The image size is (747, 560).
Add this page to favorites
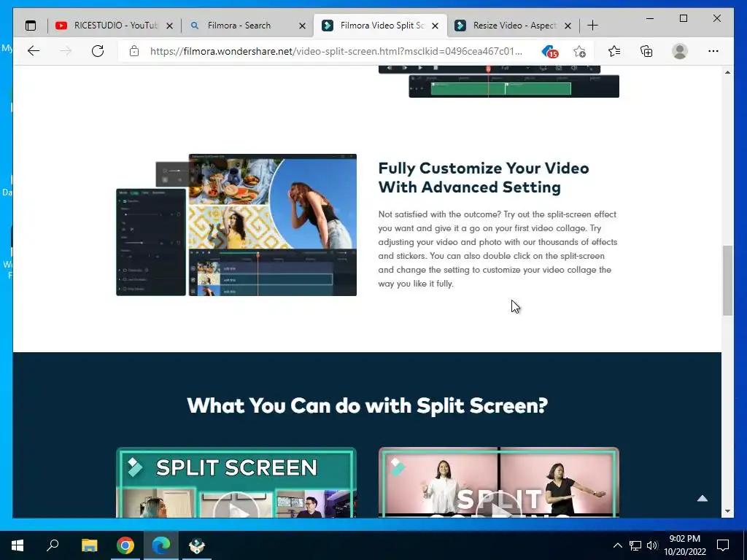(x=579, y=52)
